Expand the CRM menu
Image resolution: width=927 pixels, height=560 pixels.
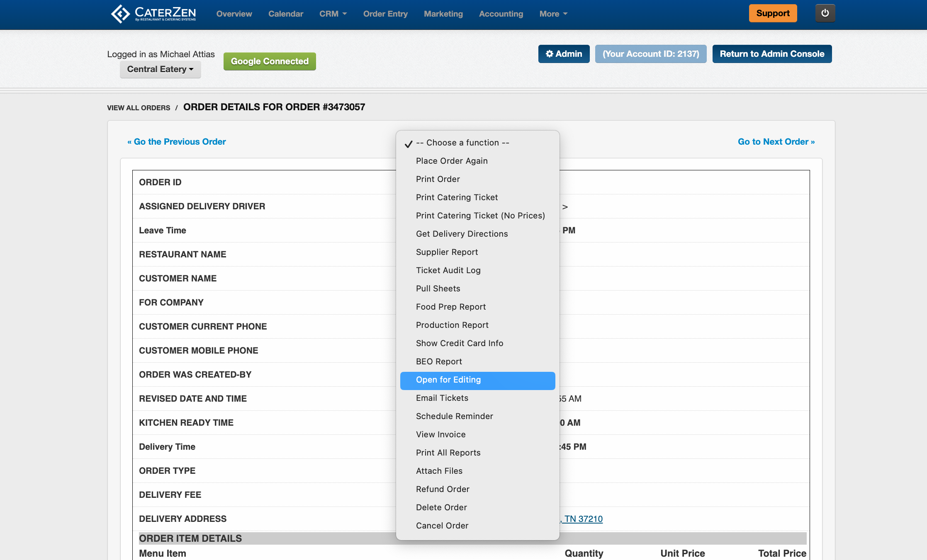pyautogui.click(x=333, y=14)
